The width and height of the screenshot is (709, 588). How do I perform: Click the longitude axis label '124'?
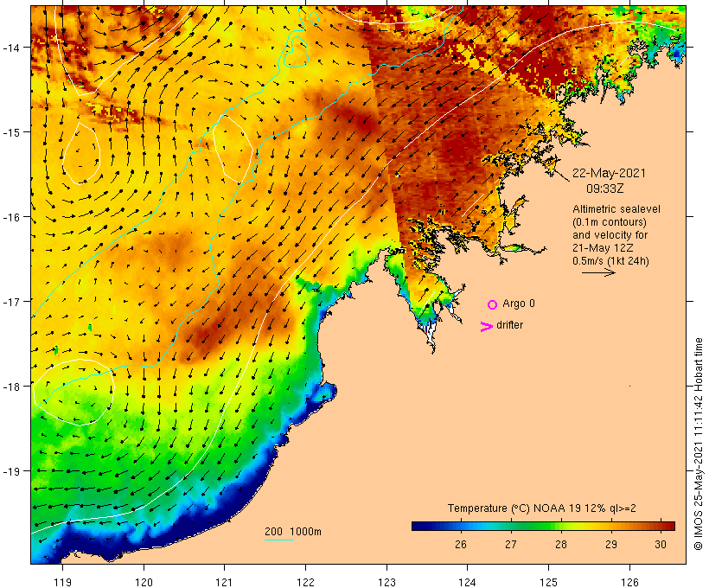click(x=467, y=582)
